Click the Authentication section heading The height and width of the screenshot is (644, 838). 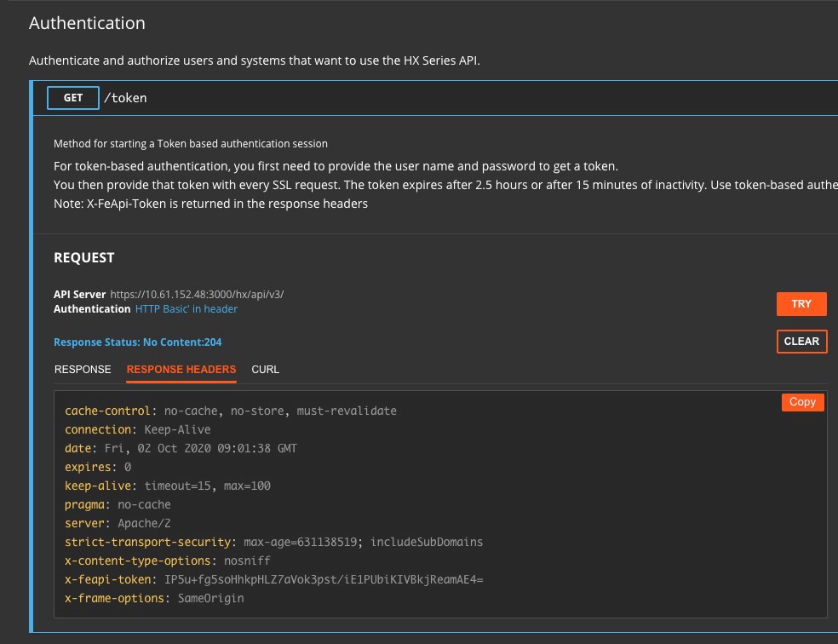click(x=87, y=23)
